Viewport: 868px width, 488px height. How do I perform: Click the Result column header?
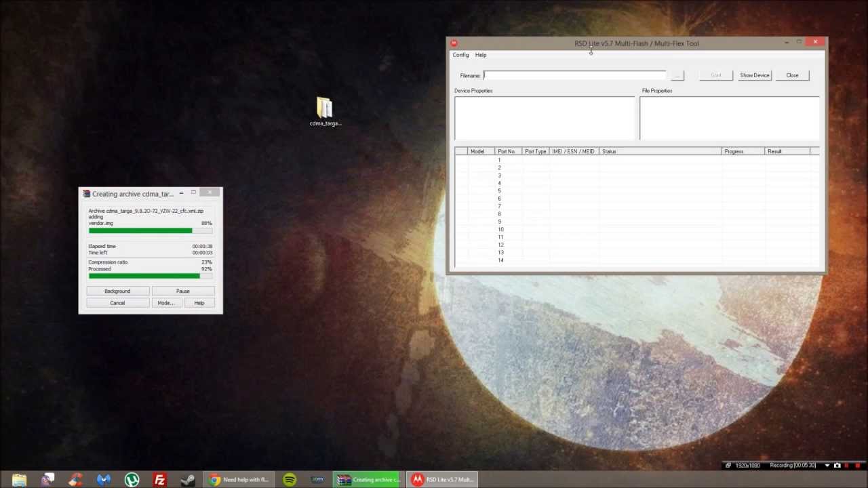(787, 151)
